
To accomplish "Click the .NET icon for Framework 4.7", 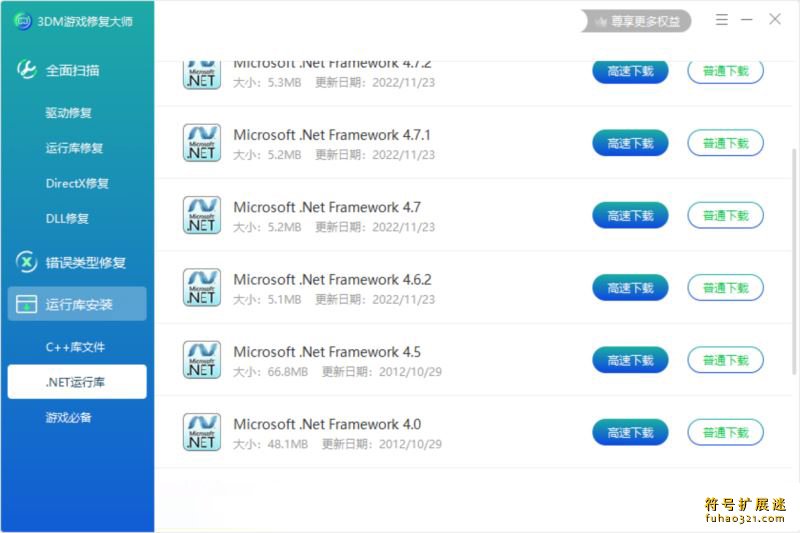I will [202, 215].
